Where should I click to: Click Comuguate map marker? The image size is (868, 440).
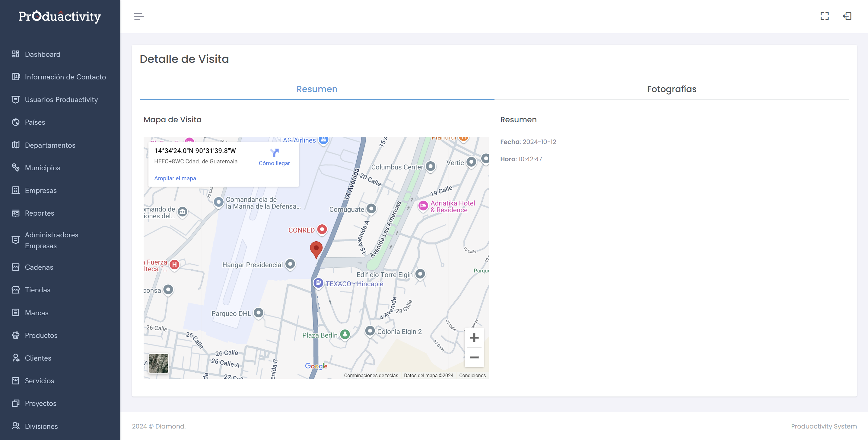coord(371,209)
